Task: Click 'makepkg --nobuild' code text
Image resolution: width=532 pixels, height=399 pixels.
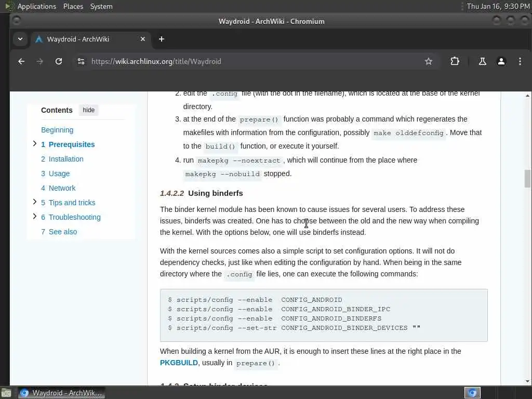Action: coord(222,174)
